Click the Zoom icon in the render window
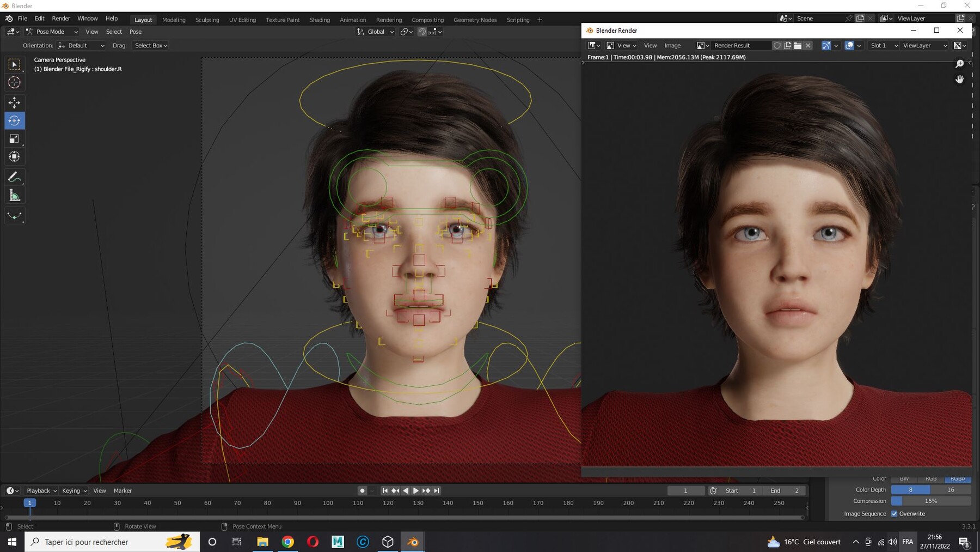 pyautogui.click(x=960, y=63)
